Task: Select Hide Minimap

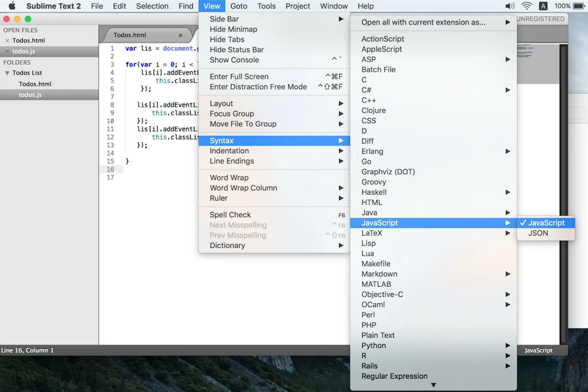Action: (274, 29)
